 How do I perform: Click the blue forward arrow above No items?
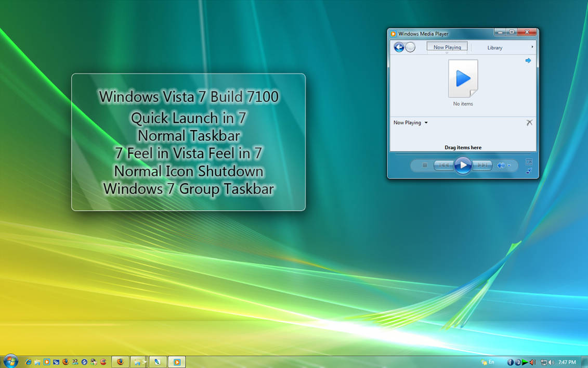pyautogui.click(x=528, y=60)
